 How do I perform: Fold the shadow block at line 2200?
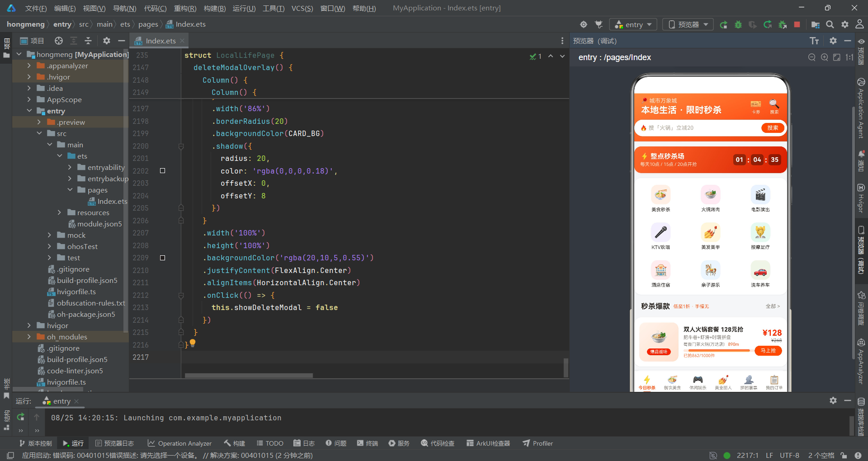click(x=181, y=146)
